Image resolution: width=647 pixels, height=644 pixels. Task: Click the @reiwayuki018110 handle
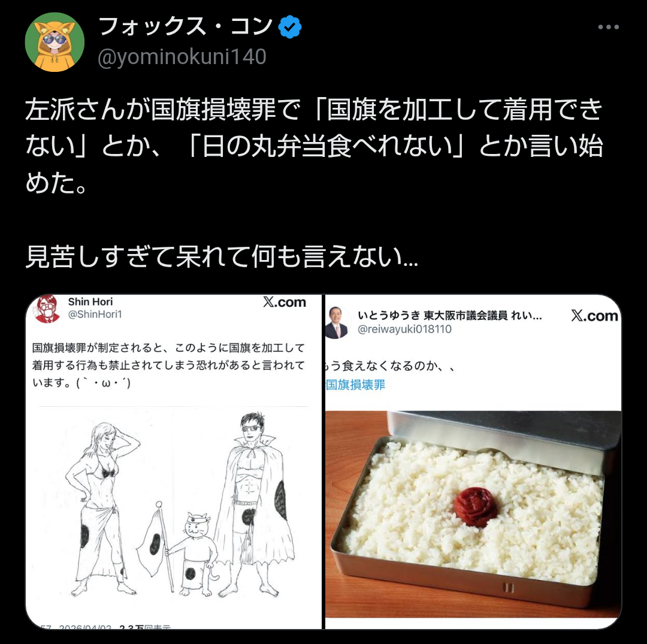(x=404, y=329)
